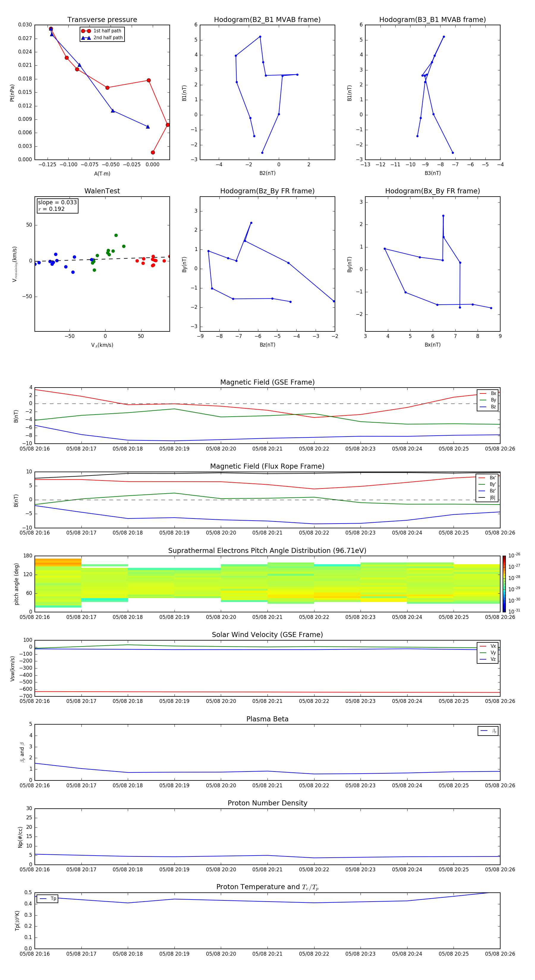
Task: Click the '10^-31' colorbar tick label
Action: 514,611
